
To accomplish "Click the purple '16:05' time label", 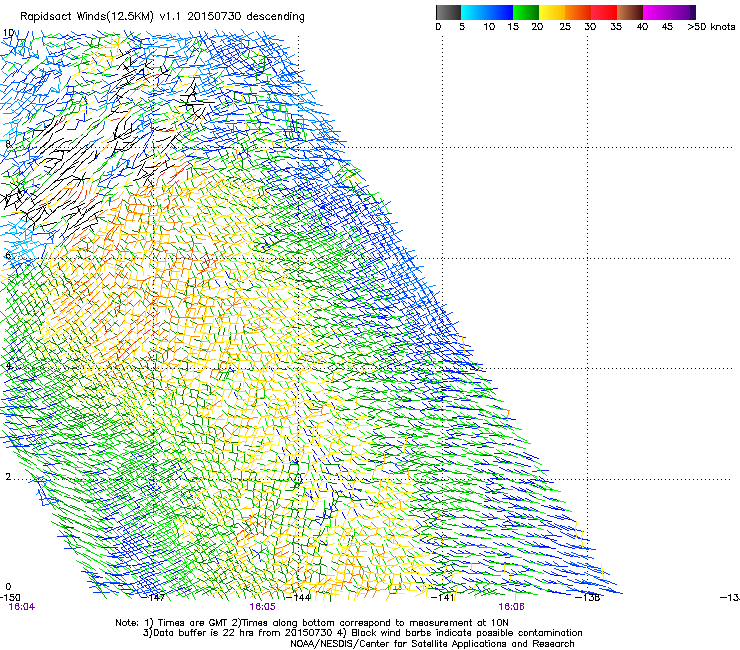I will point(262,607).
